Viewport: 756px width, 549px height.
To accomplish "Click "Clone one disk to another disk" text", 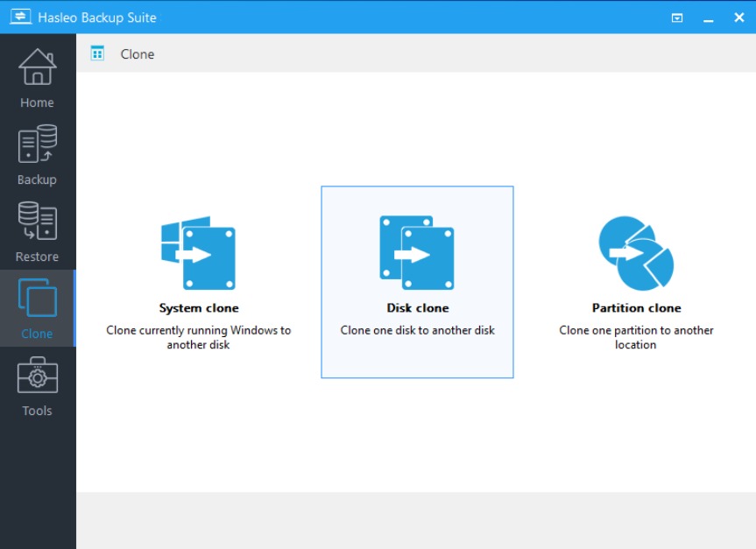I will pos(417,330).
